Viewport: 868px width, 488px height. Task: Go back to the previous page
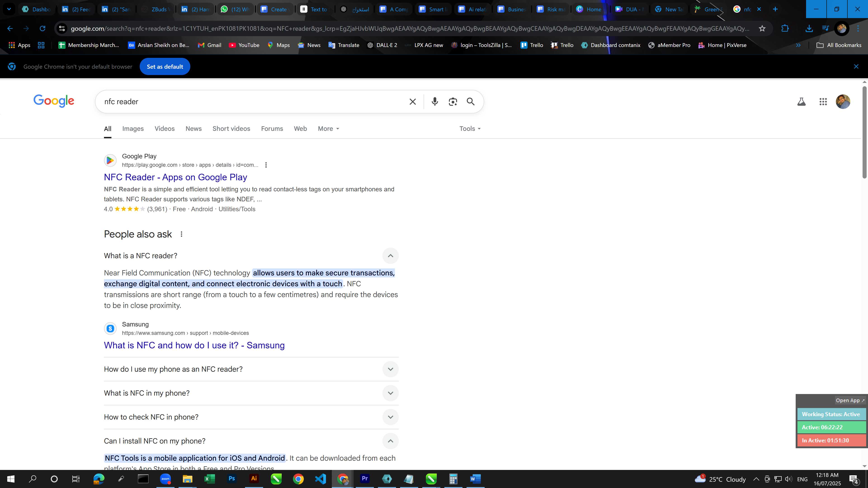point(10,29)
